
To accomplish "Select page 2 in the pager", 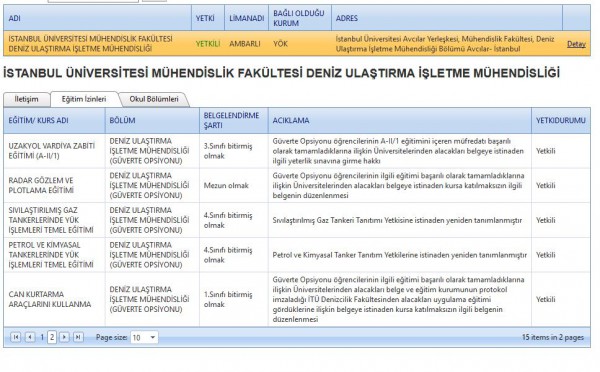I will pyautogui.click(x=52, y=338).
